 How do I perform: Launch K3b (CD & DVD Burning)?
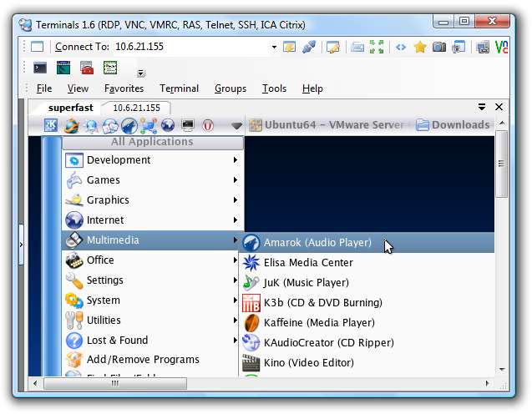(367, 303)
